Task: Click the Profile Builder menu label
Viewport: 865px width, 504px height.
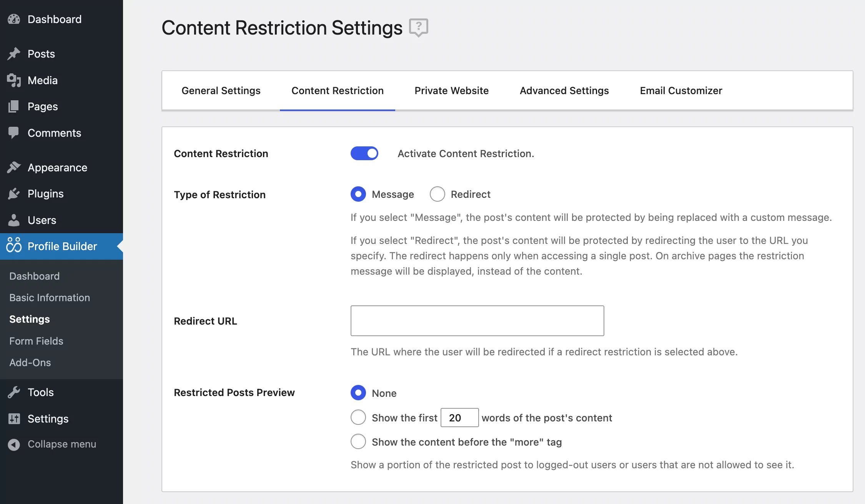Action: click(62, 246)
